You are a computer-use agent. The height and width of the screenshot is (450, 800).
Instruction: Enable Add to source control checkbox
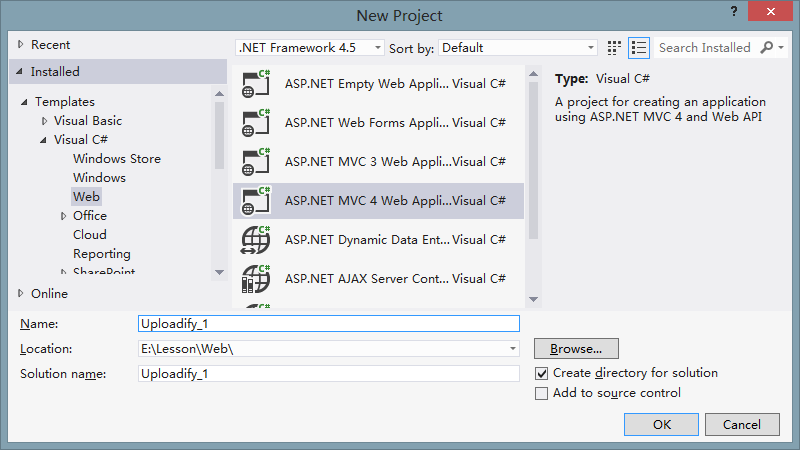[x=541, y=393]
